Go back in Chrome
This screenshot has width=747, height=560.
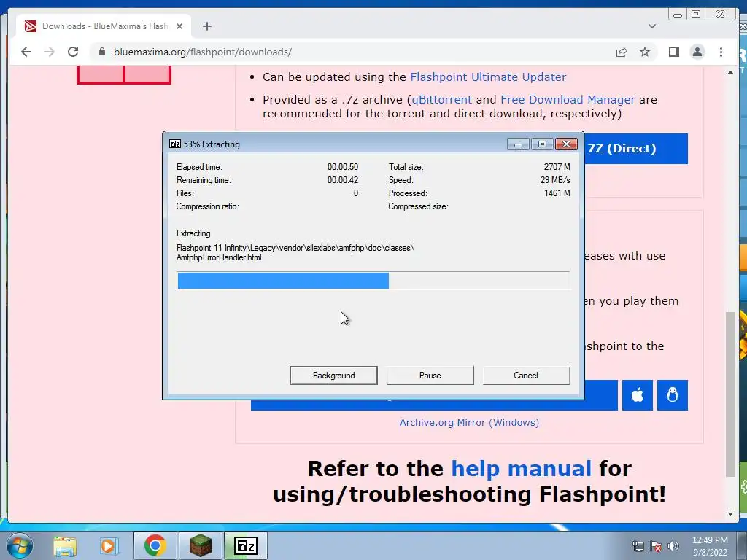[26, 52]
